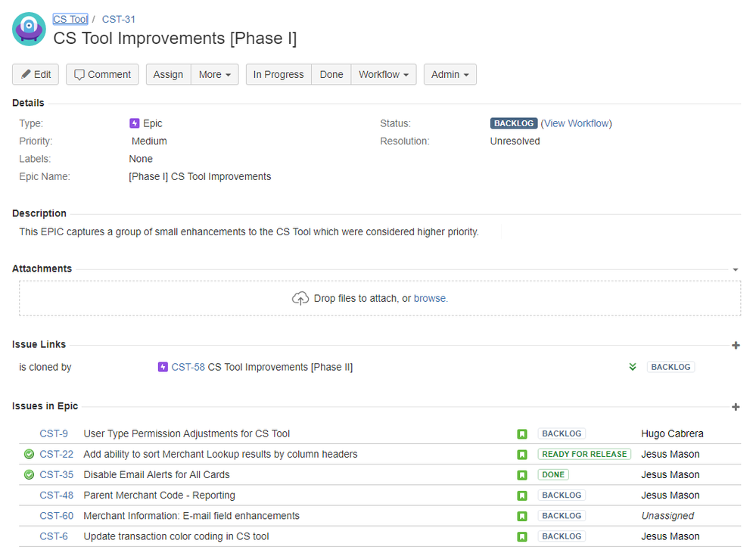Viewport: 756px width, 556px height.
Task: Click the purple Epic type icon in Details
Action: tap(135, 123)
